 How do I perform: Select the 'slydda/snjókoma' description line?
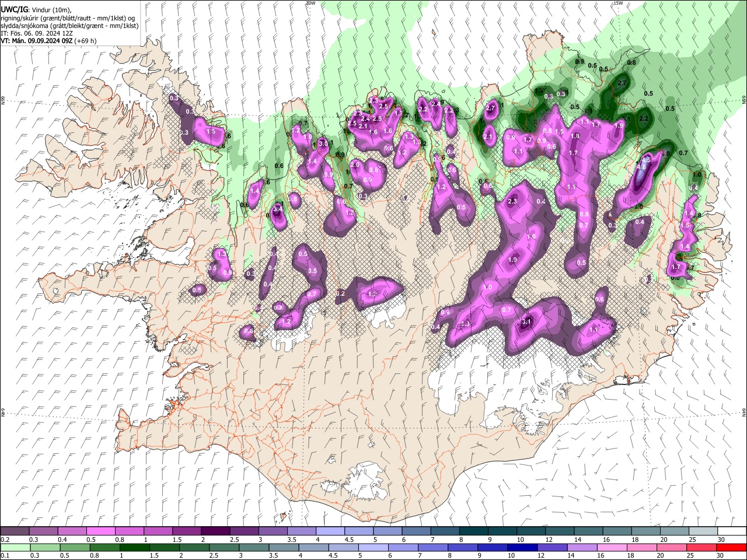pyautogui.click(x=69, y=26)
